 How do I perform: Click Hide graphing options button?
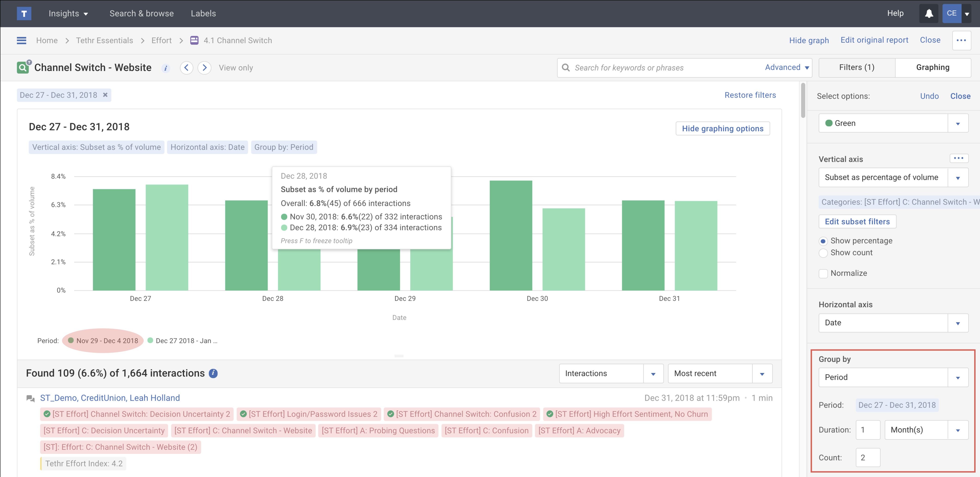pyautogui.click(x=723, y=128)
